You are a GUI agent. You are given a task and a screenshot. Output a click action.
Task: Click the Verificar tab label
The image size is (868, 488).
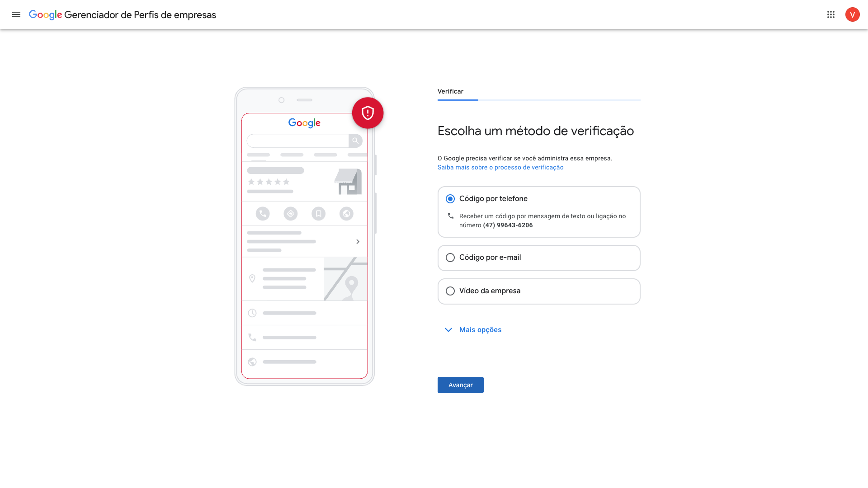450,91
